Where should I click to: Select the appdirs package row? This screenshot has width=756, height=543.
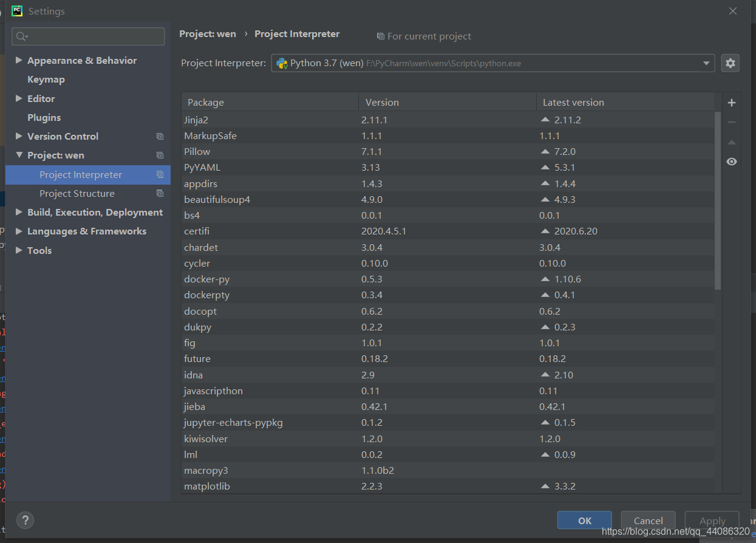click(x=448, y=183)
